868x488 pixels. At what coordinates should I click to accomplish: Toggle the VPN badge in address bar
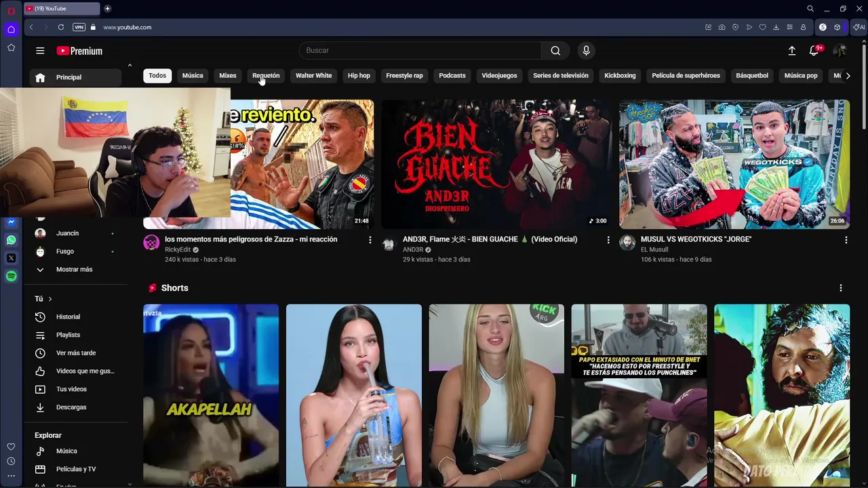pos(79,27)
